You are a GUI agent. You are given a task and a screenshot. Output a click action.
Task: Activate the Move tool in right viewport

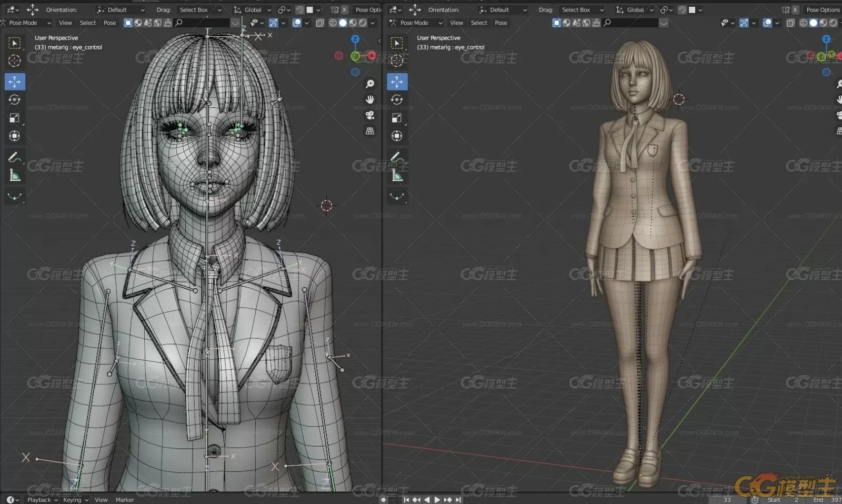click(x=397, y=82)
